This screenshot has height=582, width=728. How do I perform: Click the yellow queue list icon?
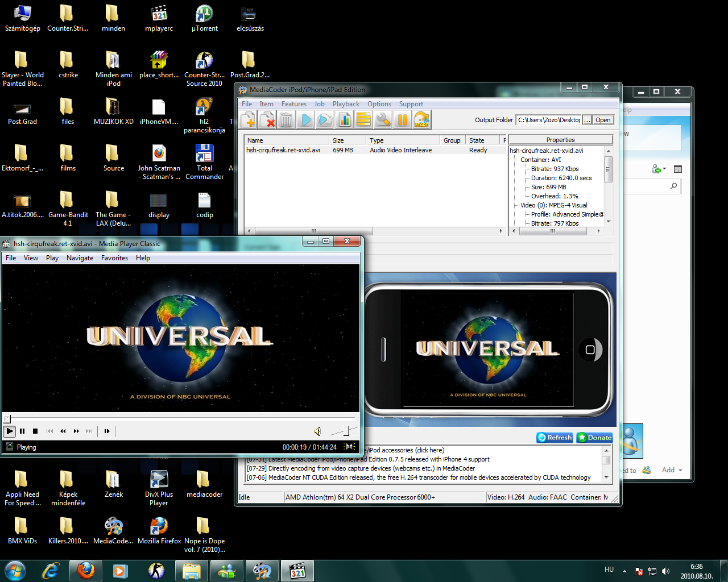click(364, 119)
